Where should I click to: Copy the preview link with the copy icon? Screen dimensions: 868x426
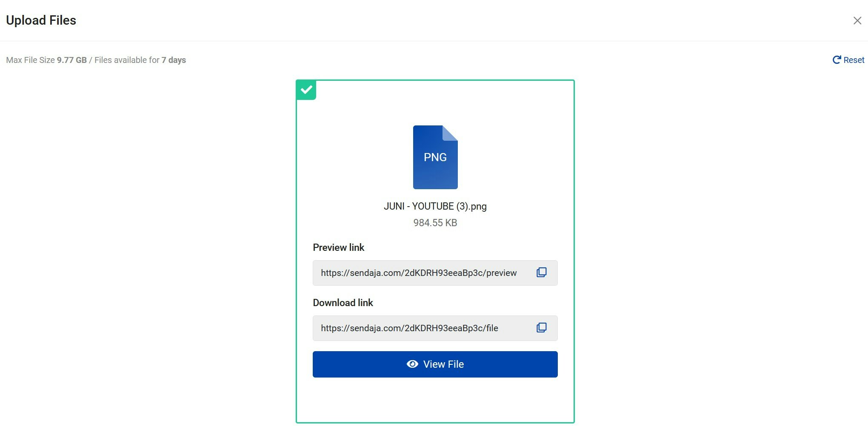coord(541,273)
